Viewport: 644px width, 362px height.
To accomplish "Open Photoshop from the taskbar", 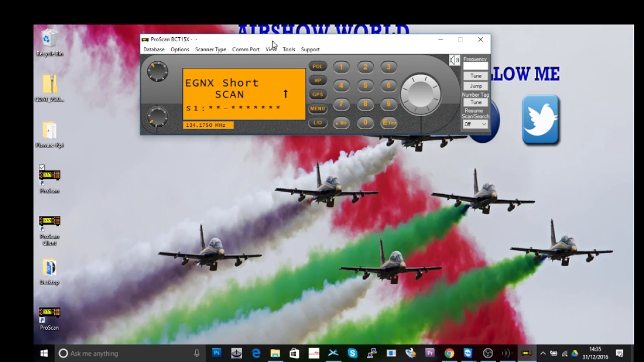I will click(x=217, y=353).
